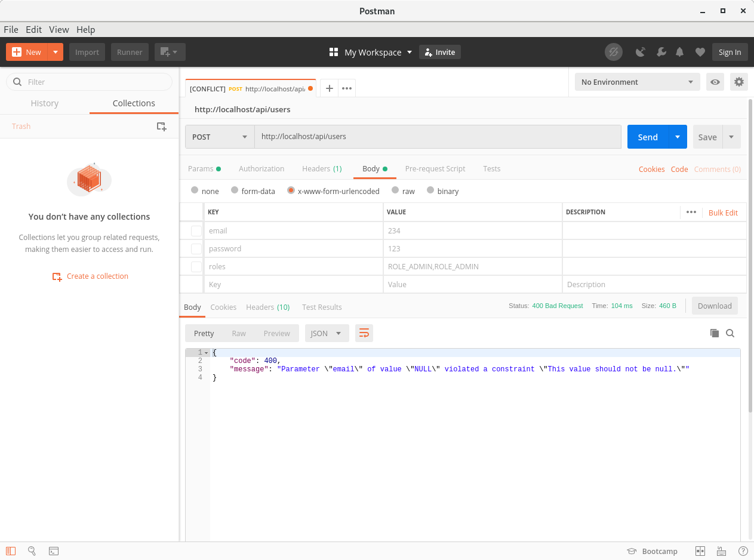The width and height of the screenshot is (754, 560).
Task: Open environment quick look eye icon
Action: 715,82
